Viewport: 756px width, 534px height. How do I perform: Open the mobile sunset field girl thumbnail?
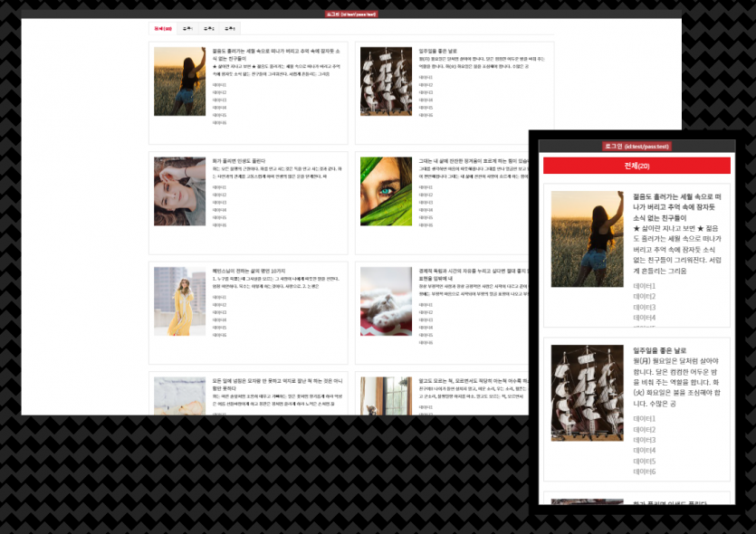(587, 239)
